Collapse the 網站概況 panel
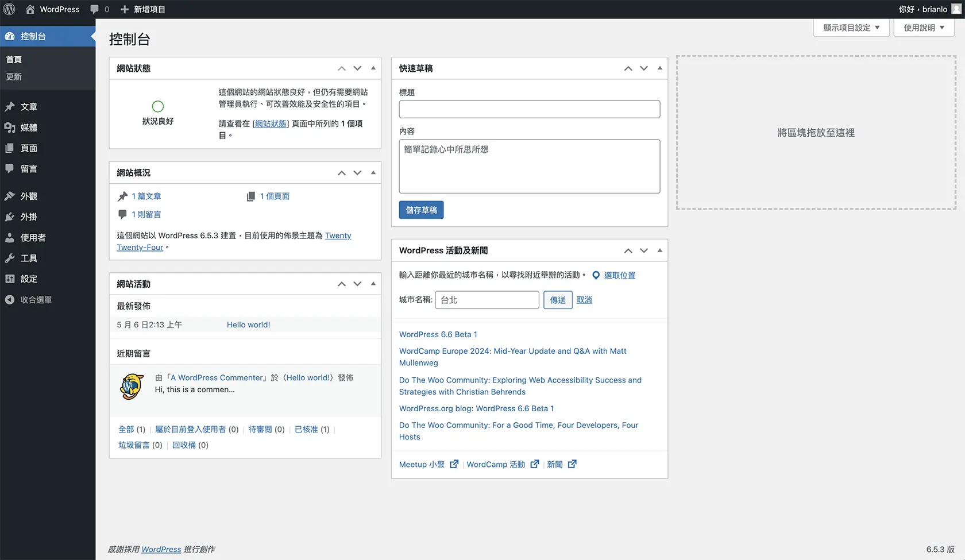The image size is (965, 560). point(373,173)
